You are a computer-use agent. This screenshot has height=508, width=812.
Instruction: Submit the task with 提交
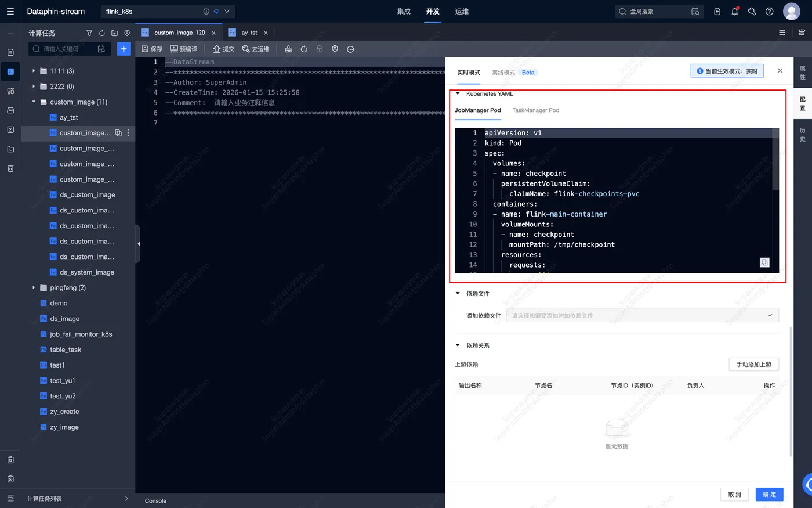[223, 49]
